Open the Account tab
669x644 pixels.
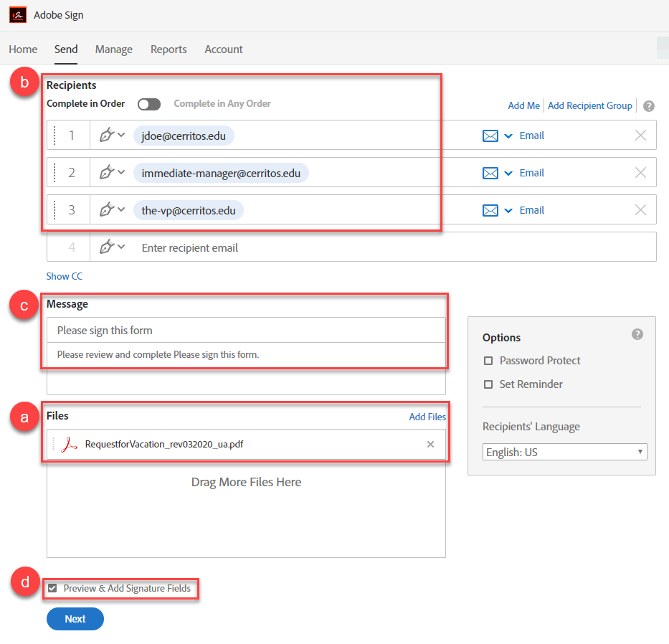click(x=224, y=49)
